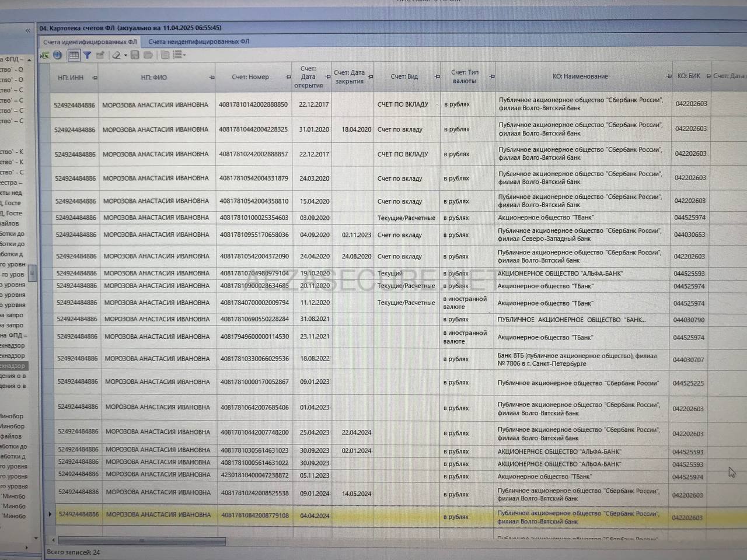Click closing date 02.11.2023
The width and height of the screenshot is (747, 560).
point(356,235)
